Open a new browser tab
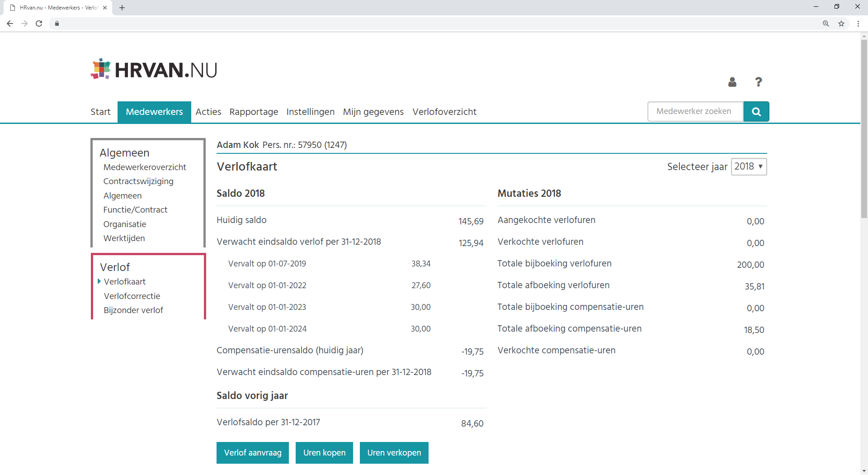The image size is (868, 475). (122, 8)
